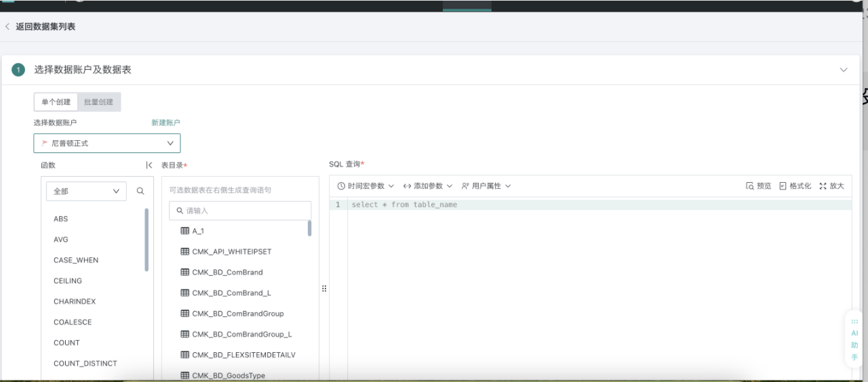This screenshot has height=382, width=868.
Task: Open the 全部 function category dropdown
Action: pyautogui.click(x=86, y=191)
